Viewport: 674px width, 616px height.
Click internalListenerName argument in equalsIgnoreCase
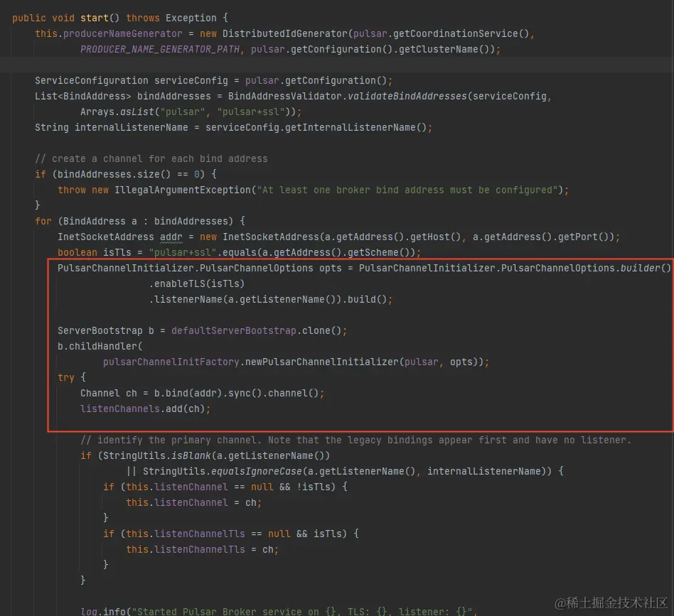[x=484, y=472]
